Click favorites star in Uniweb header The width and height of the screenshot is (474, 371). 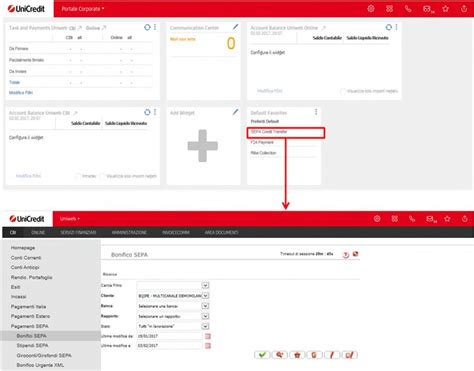[447, 219]
